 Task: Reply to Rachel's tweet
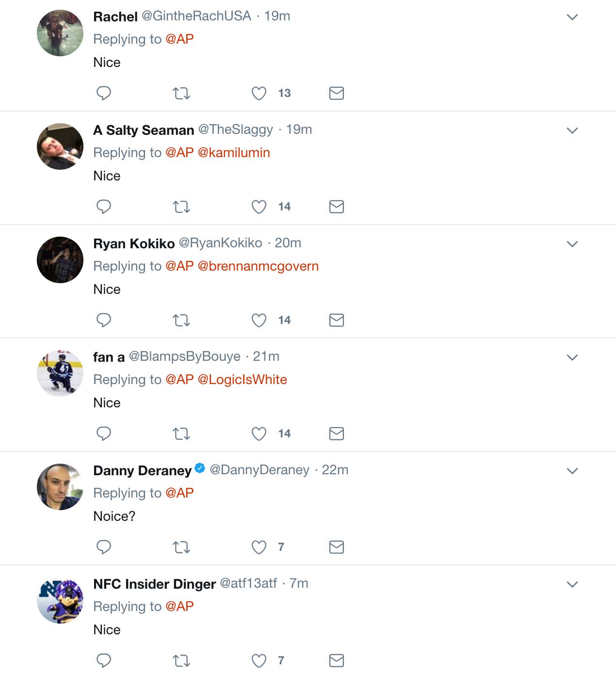pos(104,93)
